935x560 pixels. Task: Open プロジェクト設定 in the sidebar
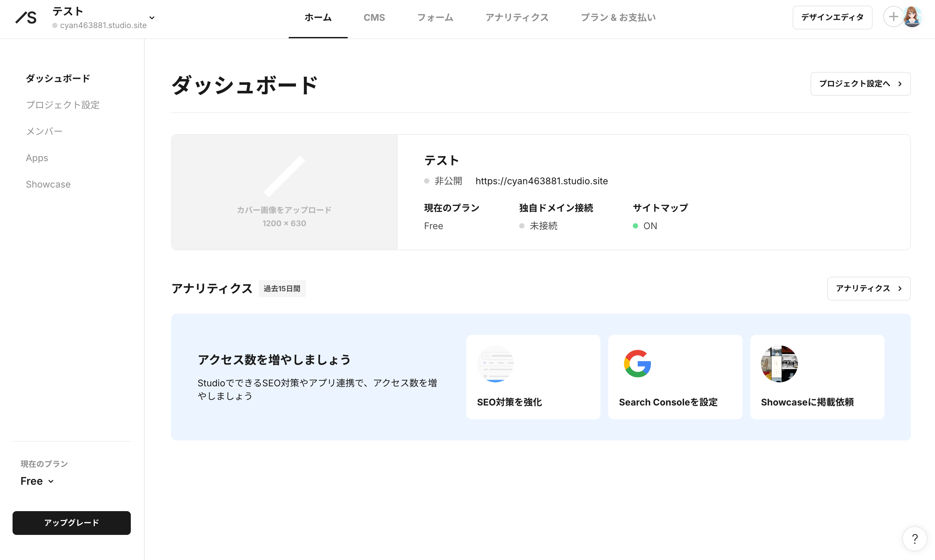[x=63, y=105]
